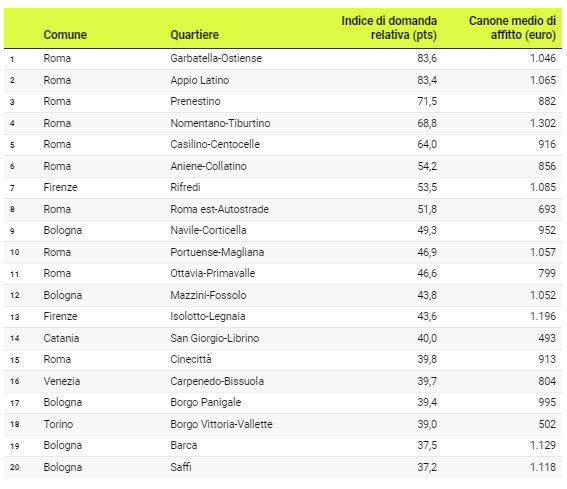
Task: Click demand index 46,9 for Portuense-Magliana
Action: pos(427,252)
